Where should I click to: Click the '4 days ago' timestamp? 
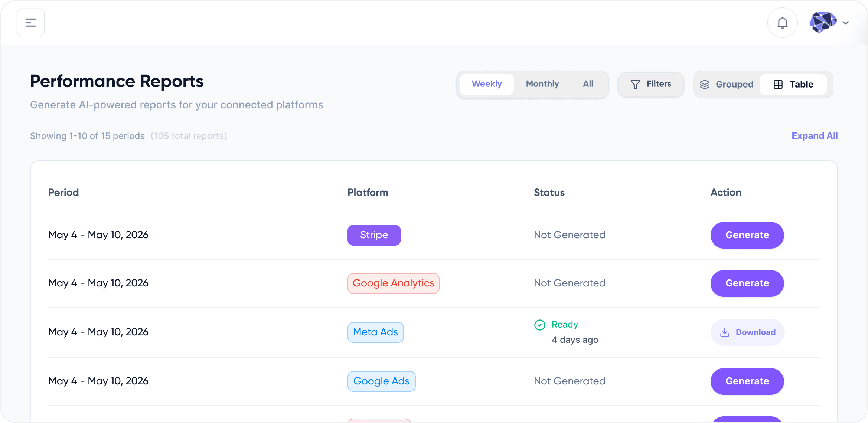(x=575, y=340)
